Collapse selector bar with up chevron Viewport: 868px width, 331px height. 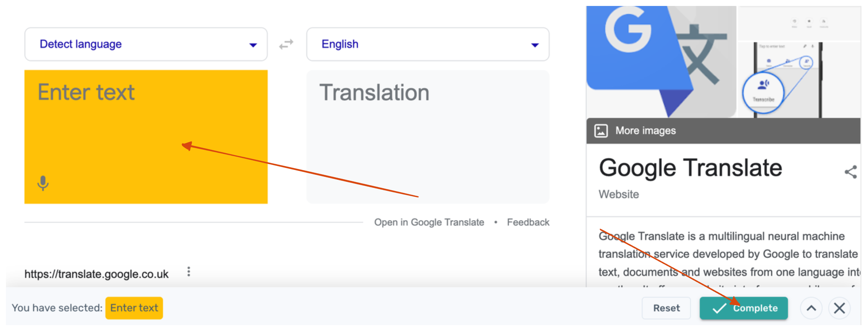point(811,308)
